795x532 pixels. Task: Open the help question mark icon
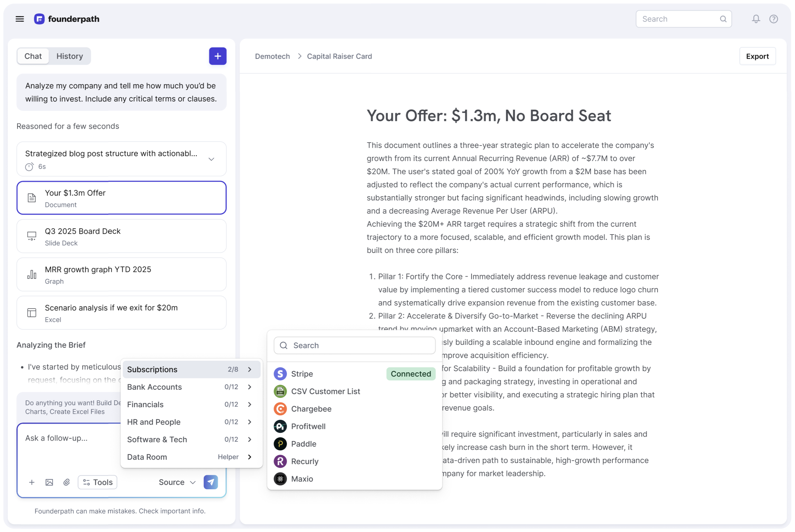(x=773, y=19)
